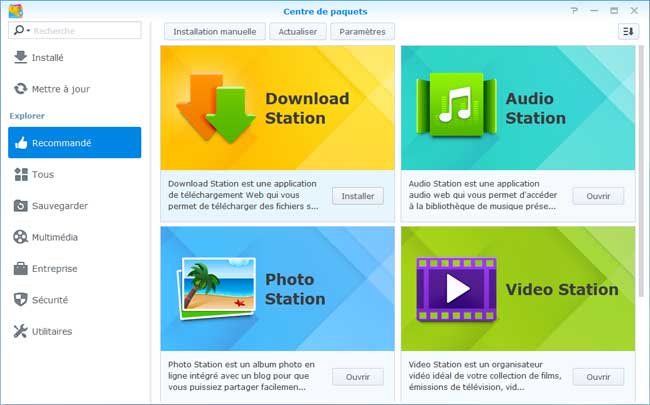
Task: Focus the Recherche search field
Action: (75, 30)
